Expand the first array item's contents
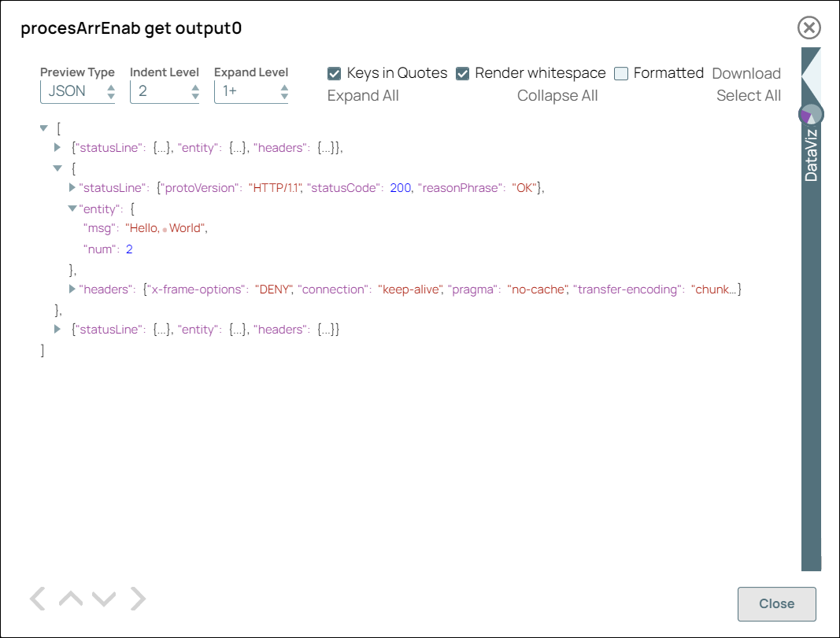 coord(57,147)
